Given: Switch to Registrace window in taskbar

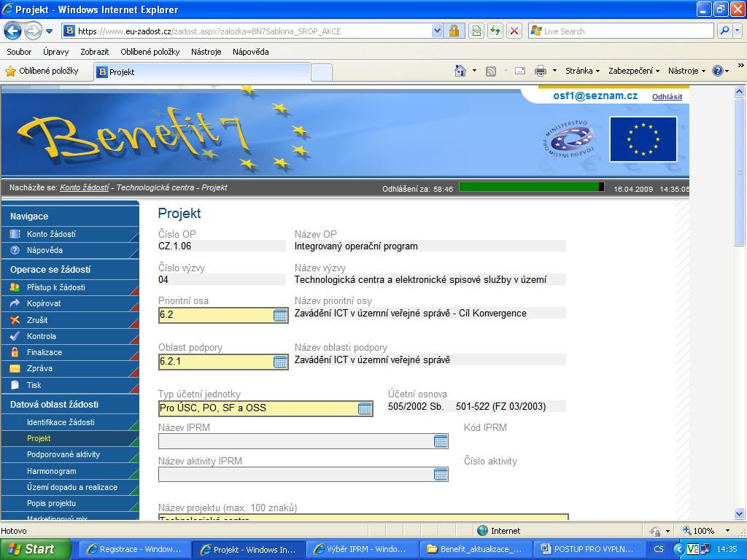Looking at the screenshot, I should pyautogui.click(x=134, y=549).
